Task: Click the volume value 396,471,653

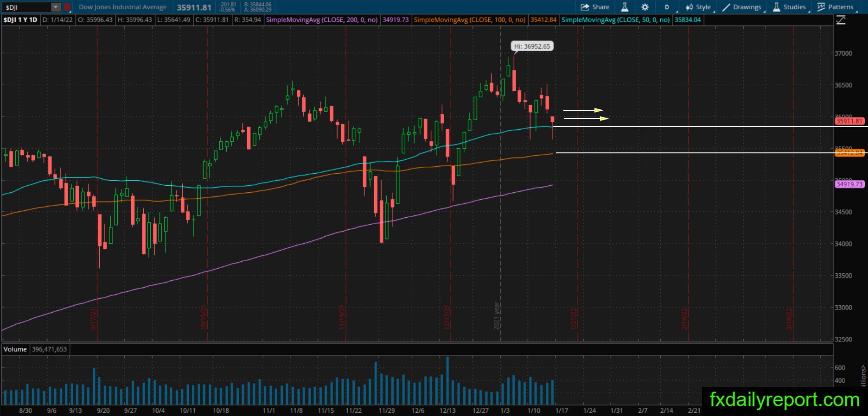Action: [x=49, y=349]
